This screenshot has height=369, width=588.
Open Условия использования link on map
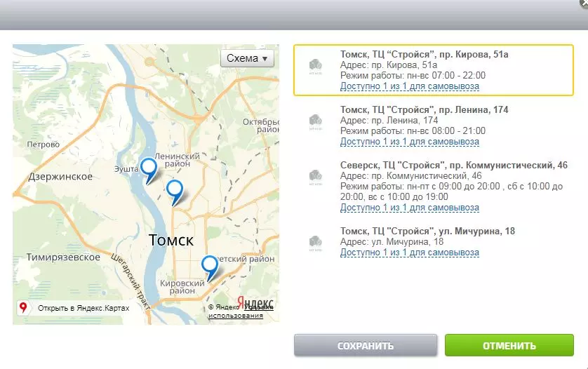(241, 311)
